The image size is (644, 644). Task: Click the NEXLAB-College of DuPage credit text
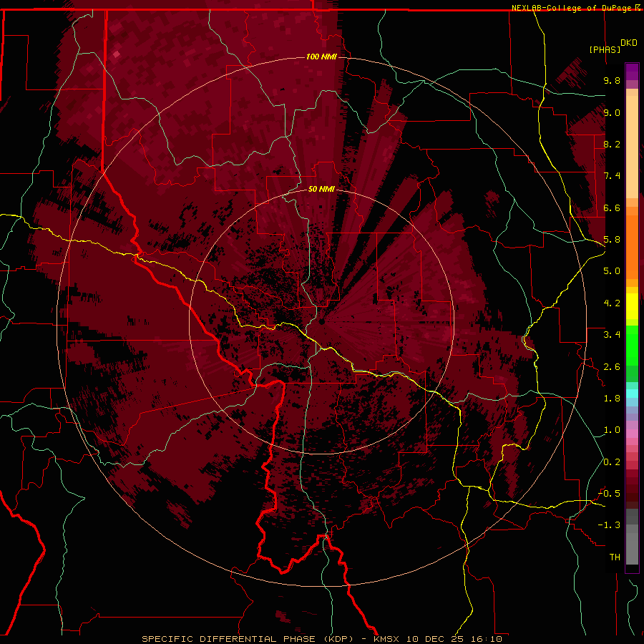click(572, 8)
